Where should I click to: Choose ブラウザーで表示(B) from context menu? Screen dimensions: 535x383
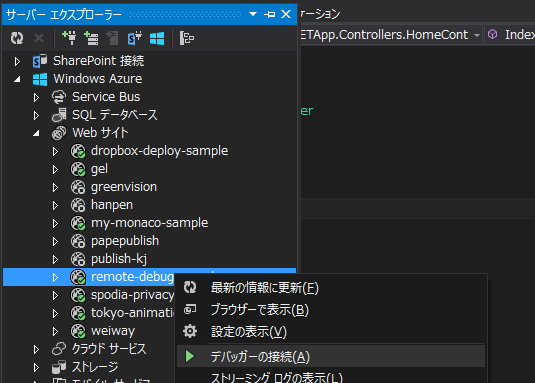(x=331, y=310)
